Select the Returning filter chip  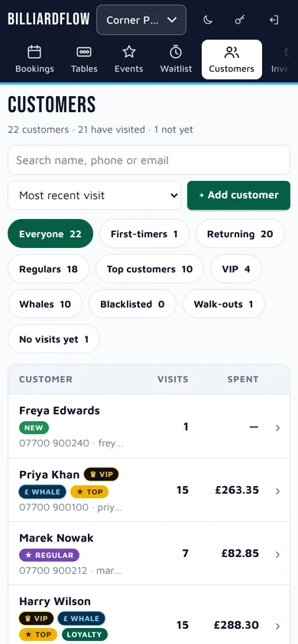pos(240,234)
